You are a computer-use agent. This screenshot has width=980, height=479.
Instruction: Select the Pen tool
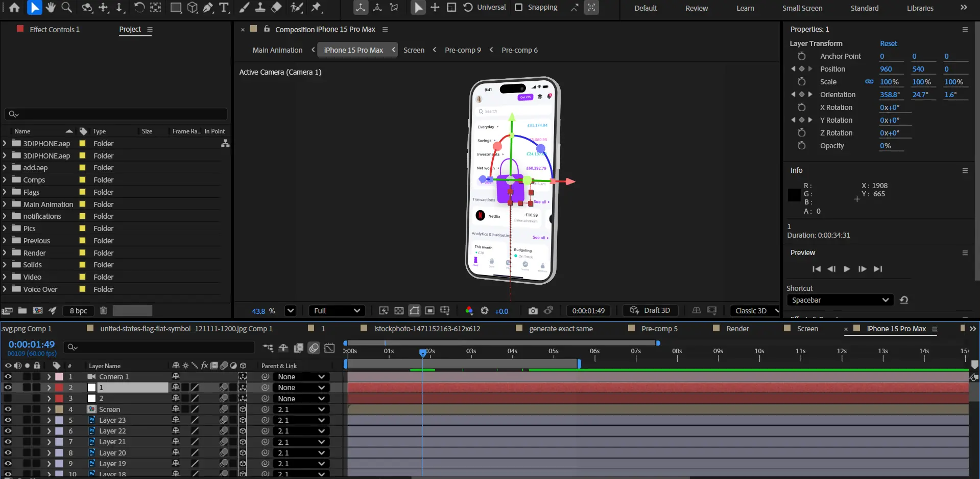(208, 8)
